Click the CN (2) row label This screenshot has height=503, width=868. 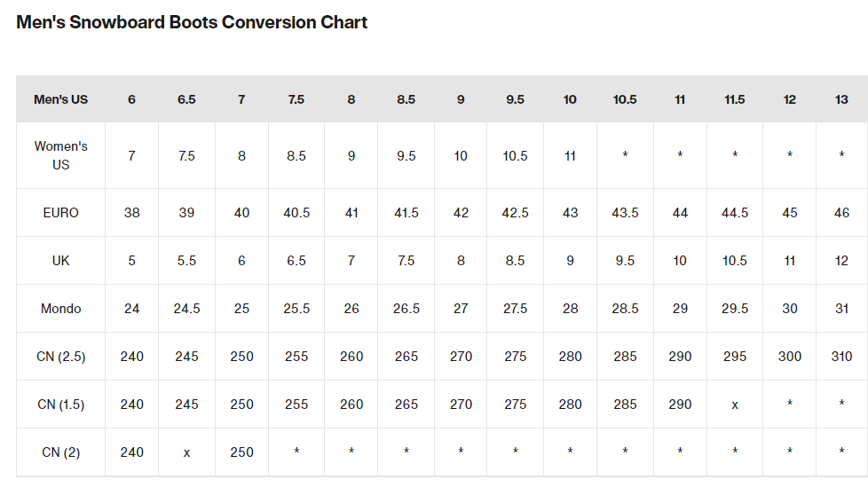(61, 452)
